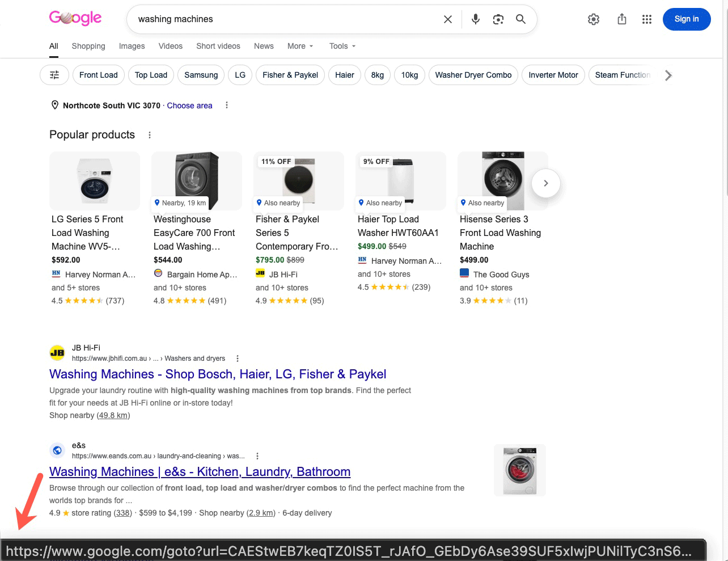Click the search input field
728x561 pixels.
click(x=286, y=19)
